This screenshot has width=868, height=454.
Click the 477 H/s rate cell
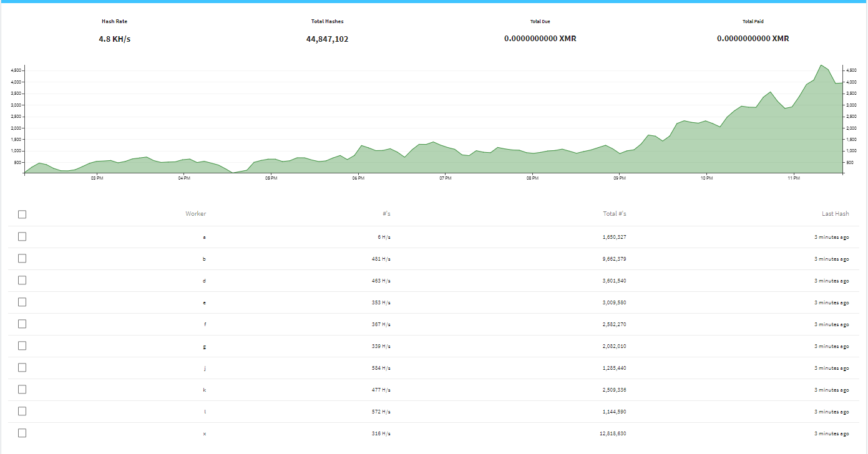coord(381,390)
